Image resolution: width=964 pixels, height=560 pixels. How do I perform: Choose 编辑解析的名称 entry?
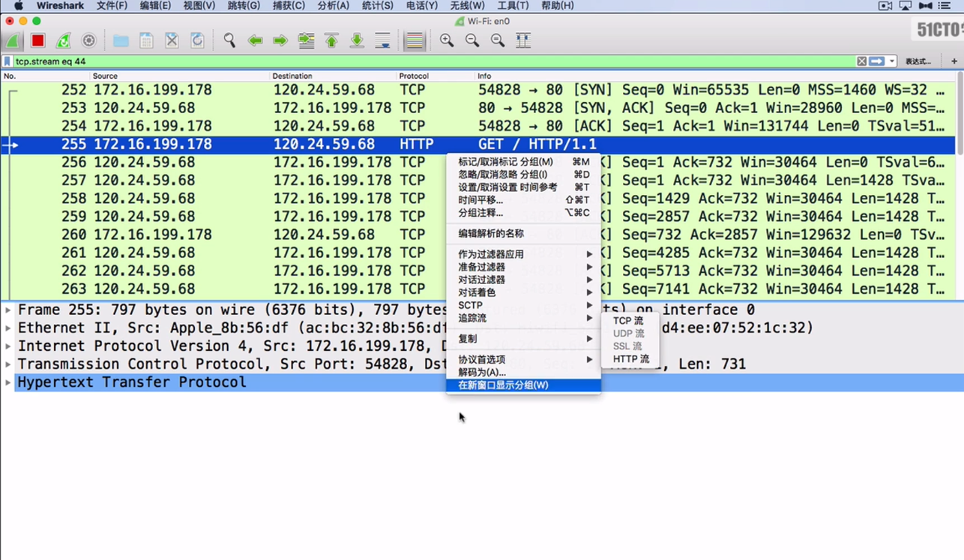click(523, 233)
